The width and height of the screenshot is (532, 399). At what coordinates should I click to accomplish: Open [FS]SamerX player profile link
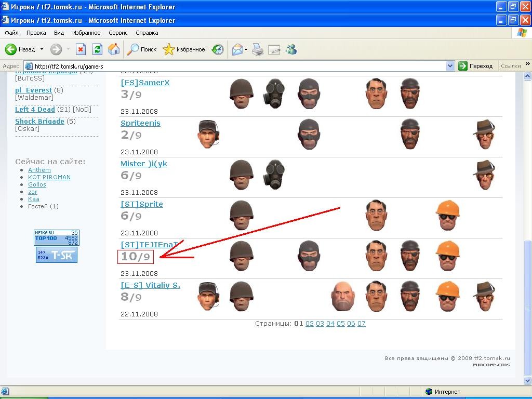click(145, 83)
